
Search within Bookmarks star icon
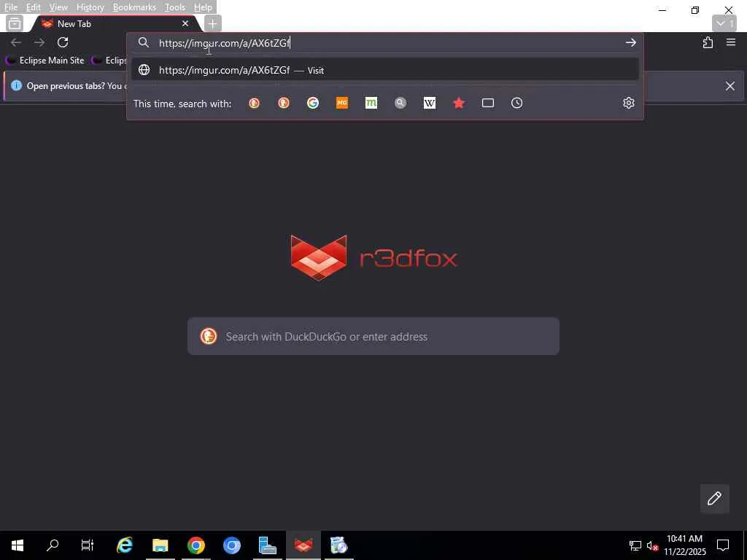[459, 103]
